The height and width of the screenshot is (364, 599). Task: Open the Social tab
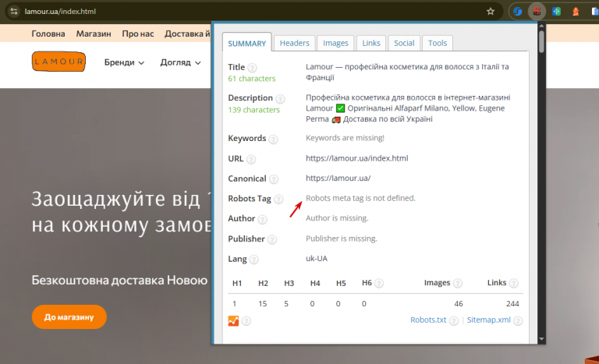click(x=404, y=43)
